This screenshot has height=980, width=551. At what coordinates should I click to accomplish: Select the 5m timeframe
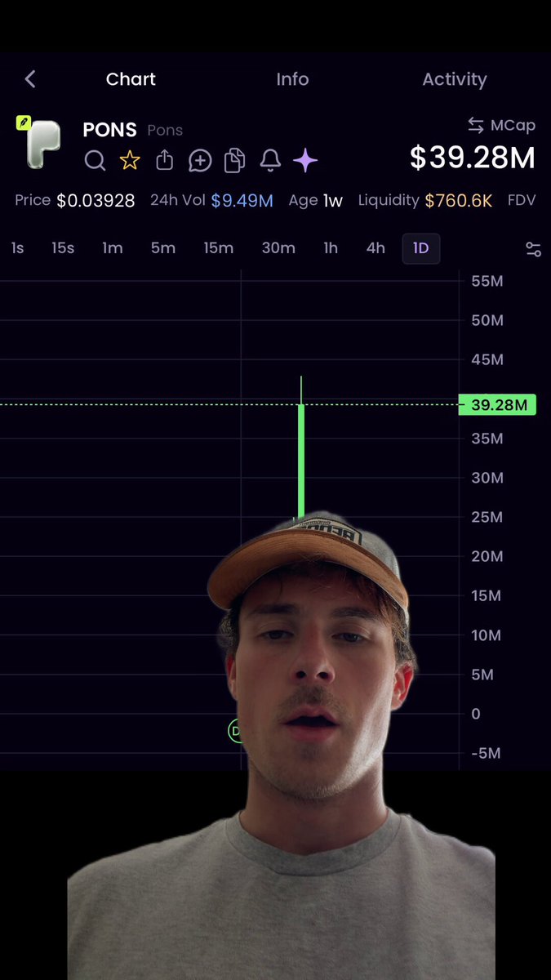tap(163, 248)
